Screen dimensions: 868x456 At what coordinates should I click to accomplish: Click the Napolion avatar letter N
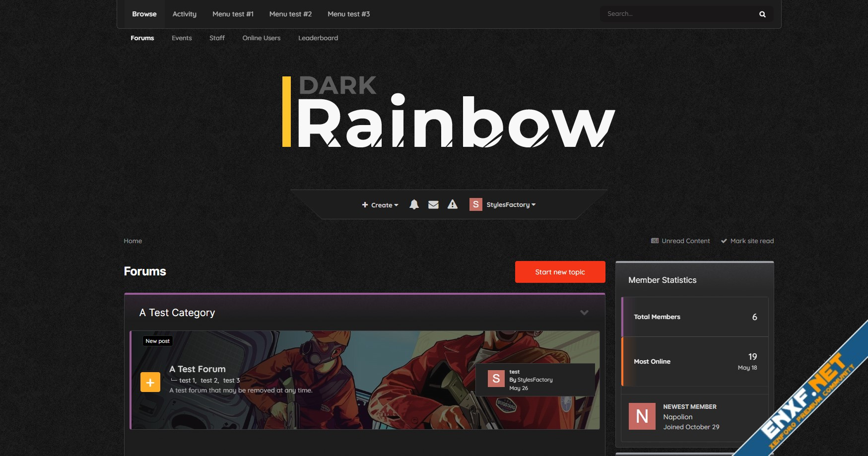pyautogui.click(x=642, y=416)
